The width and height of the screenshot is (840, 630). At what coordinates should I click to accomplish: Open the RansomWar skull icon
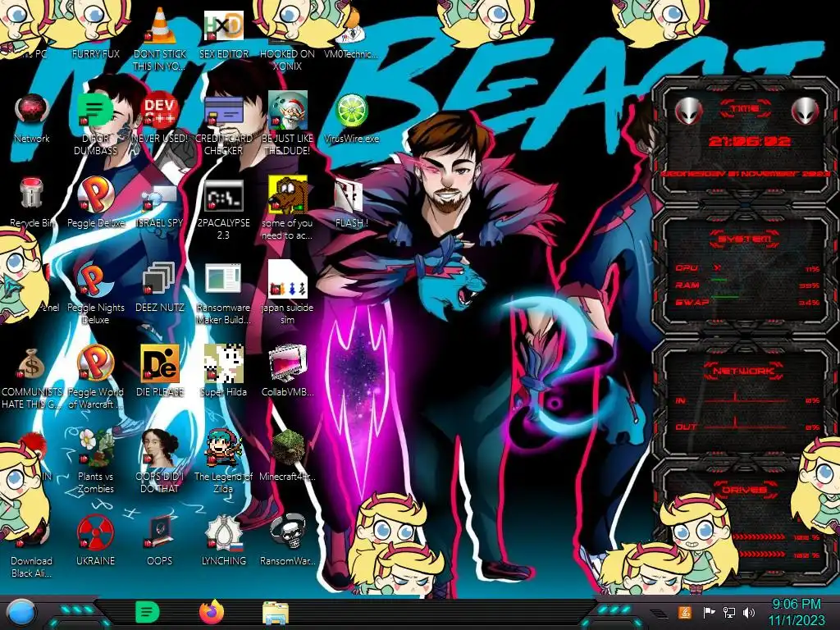coord(287,541)
